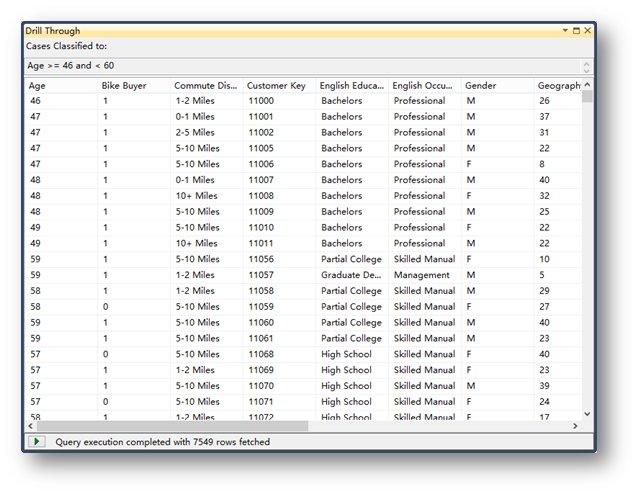This screenshot has height=495, width=639.
Task: Click the horizontal scrollbar left arrow
Action: (30, 426)
